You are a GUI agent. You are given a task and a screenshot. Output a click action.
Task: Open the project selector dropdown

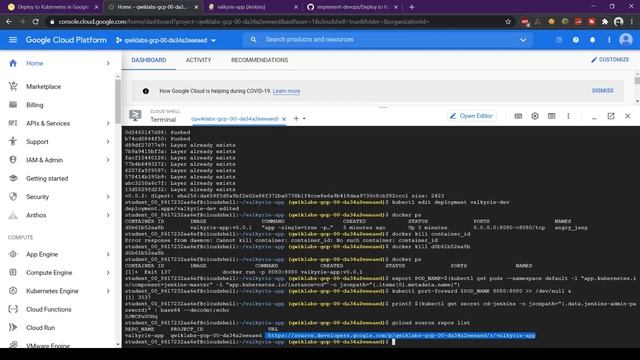point(166,40)
